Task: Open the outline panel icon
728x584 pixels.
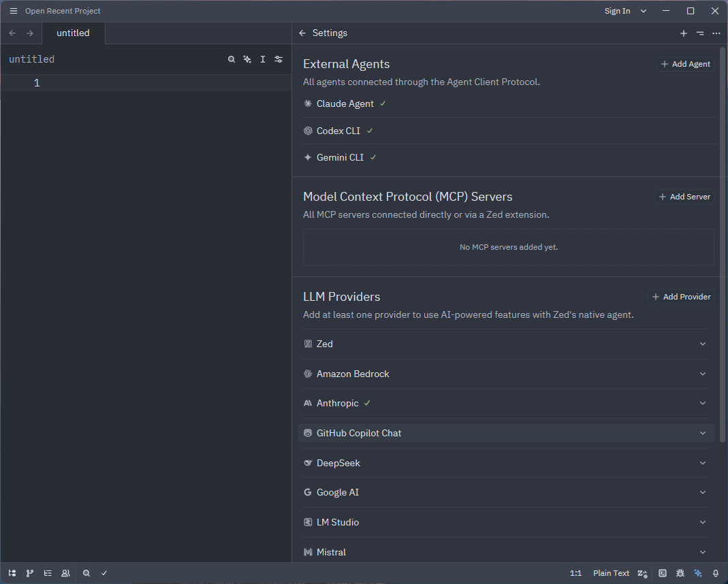Action: pyautogui.click(x=48, y=573)
